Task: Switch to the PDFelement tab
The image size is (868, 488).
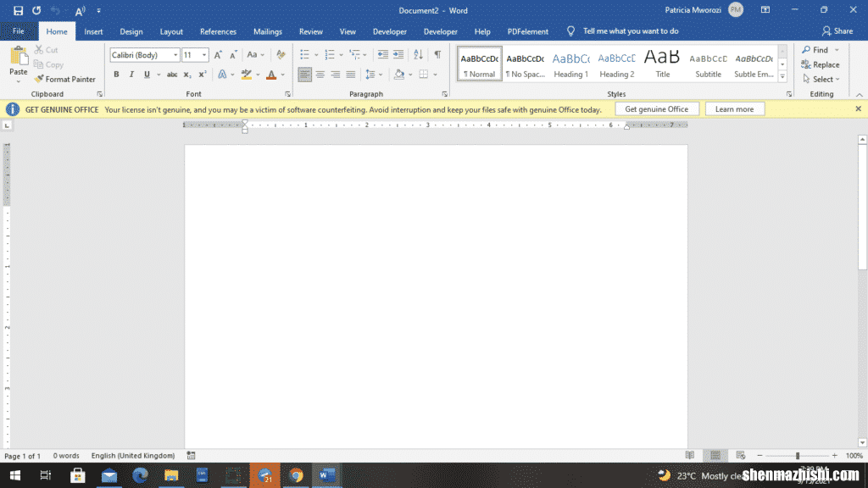Action: pyautogui.click(x=527, y=31)
